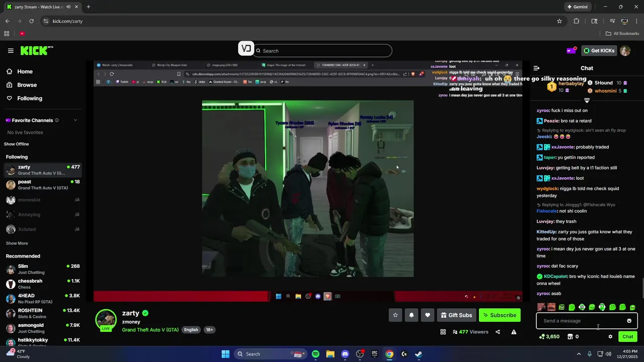Click the 477 Viewers count
This screenshot has height=362, width=644.
point(470,332)
